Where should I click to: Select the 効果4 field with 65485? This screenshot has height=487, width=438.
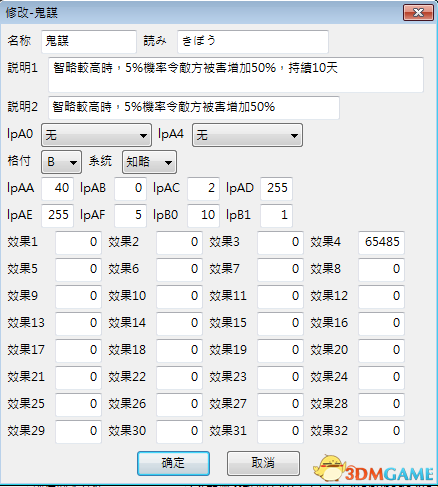tap(381, 243)
